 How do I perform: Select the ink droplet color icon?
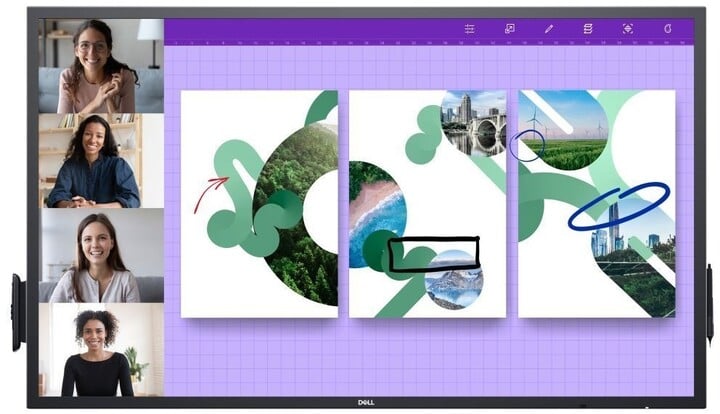coord(667,29)
